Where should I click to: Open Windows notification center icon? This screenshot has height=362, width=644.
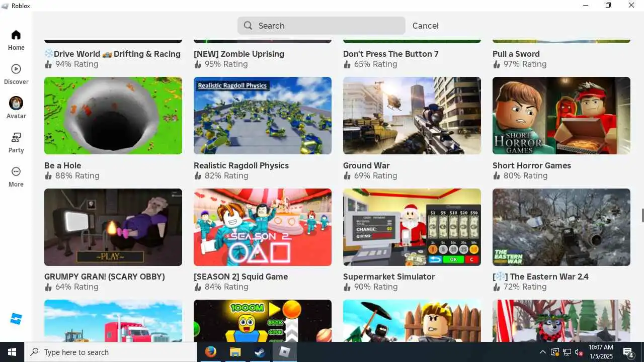(x=628, y=352)
